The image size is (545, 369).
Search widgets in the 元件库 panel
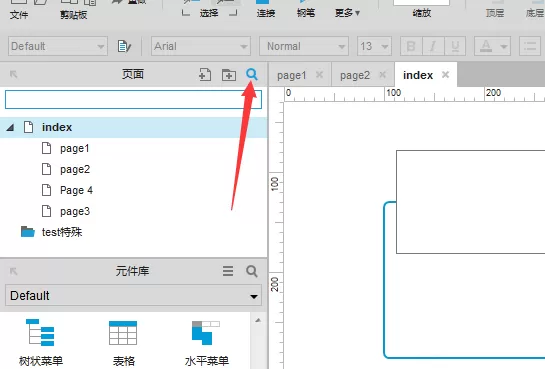[x=252, y=271]
